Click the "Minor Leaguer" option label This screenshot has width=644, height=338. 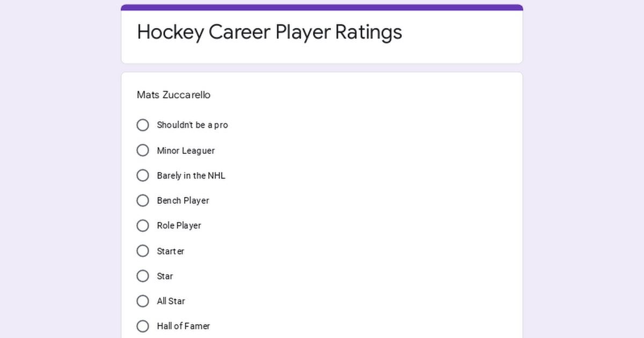click(x=186, y=151)
